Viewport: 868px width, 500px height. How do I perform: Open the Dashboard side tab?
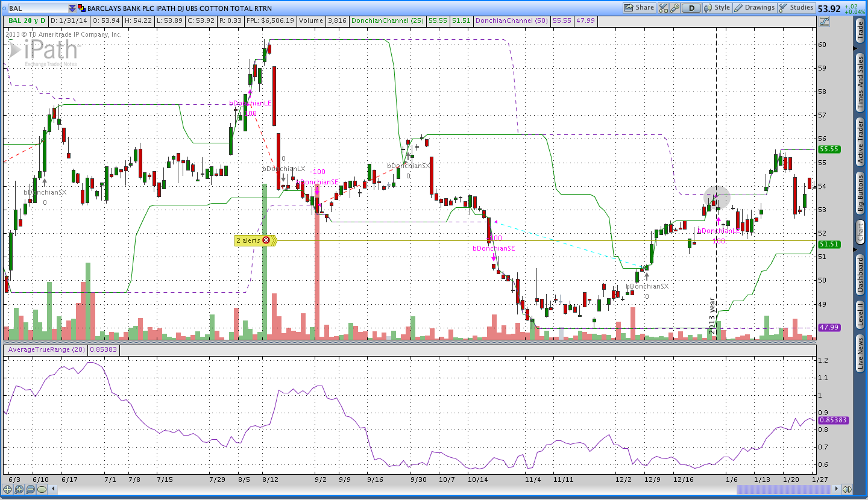tap(861, 275)
